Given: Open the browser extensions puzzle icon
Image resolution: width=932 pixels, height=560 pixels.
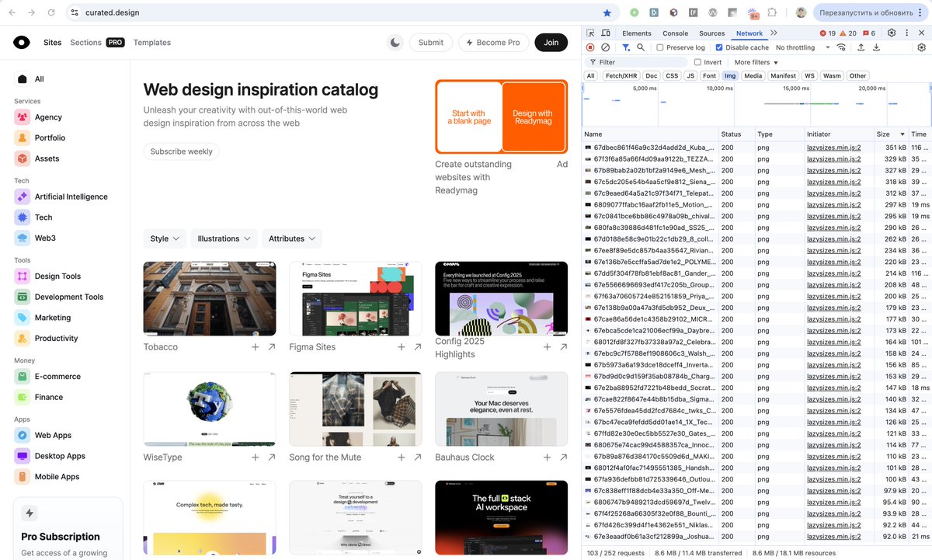Looking at the screenshot, I should (x=772, y=12).
